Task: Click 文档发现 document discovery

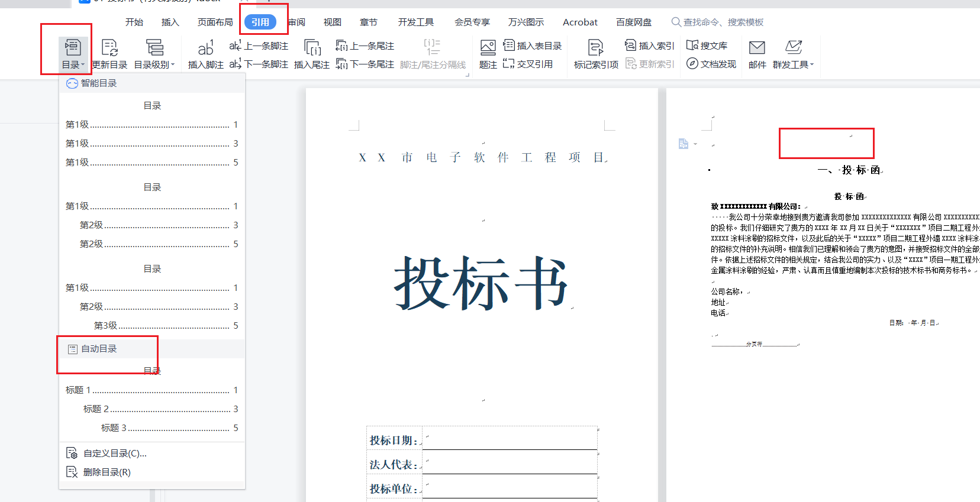Action: (711, 64)
